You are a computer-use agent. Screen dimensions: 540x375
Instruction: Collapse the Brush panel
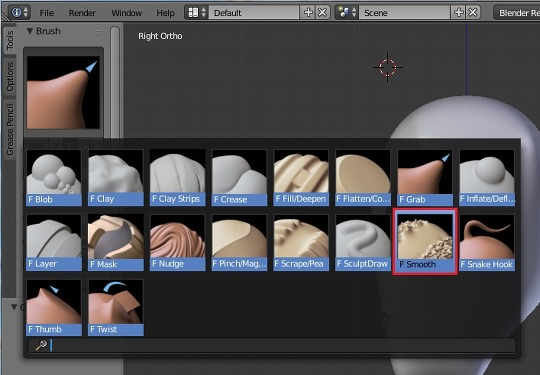(x=30, y=31)
